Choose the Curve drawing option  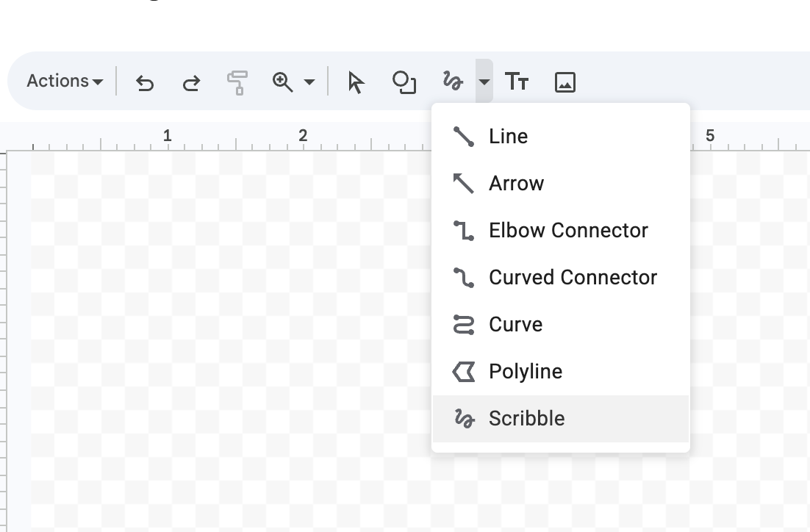point(515,324)
